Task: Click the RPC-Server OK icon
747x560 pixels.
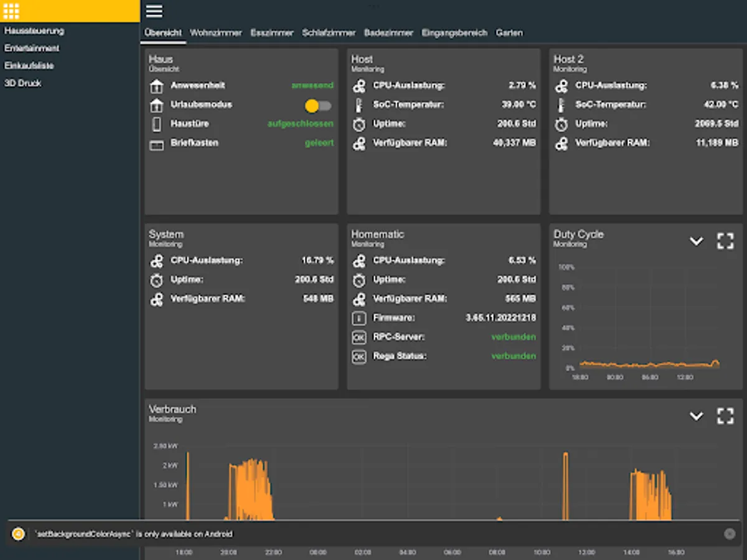Action: pyautogui.click(x=359, y=337)
